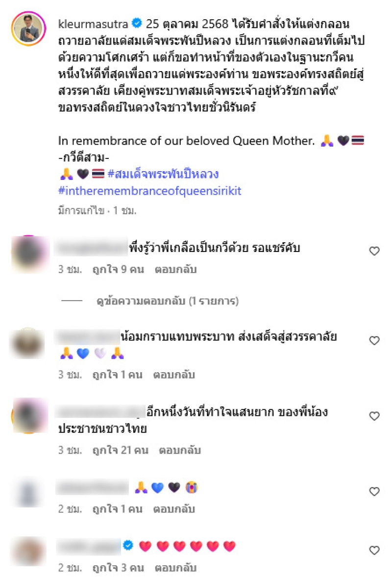Image resolution: width=392 pixels, height=582 pixels.
Task: Open hashtag #intheremembranceofqueensirikit
Action: (149, 191)
